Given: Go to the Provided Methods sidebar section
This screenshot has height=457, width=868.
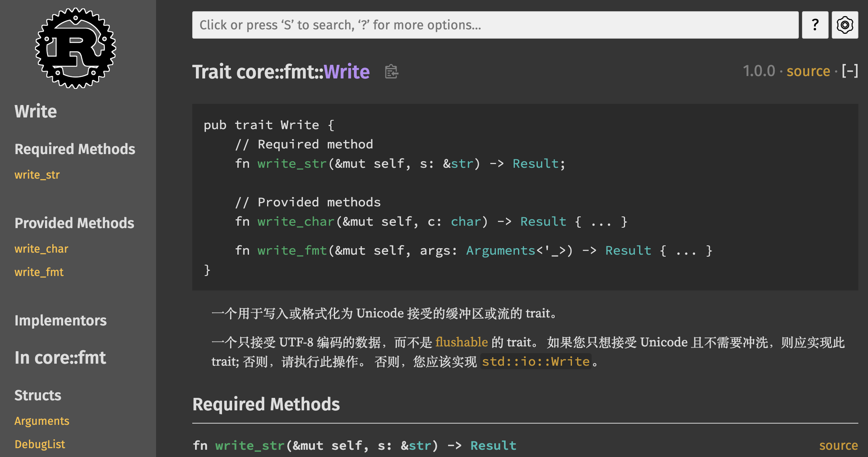Looking at the screenshot, I should pos(74,223).
